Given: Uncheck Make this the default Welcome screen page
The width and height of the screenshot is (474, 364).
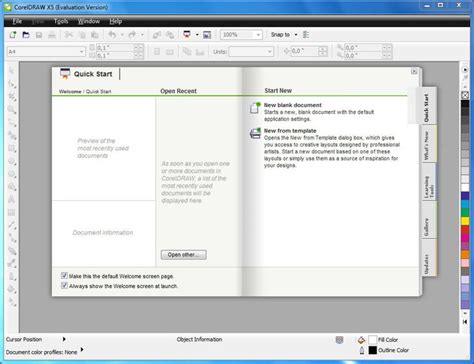Looking at the screenshot, I should click(64, 275).
